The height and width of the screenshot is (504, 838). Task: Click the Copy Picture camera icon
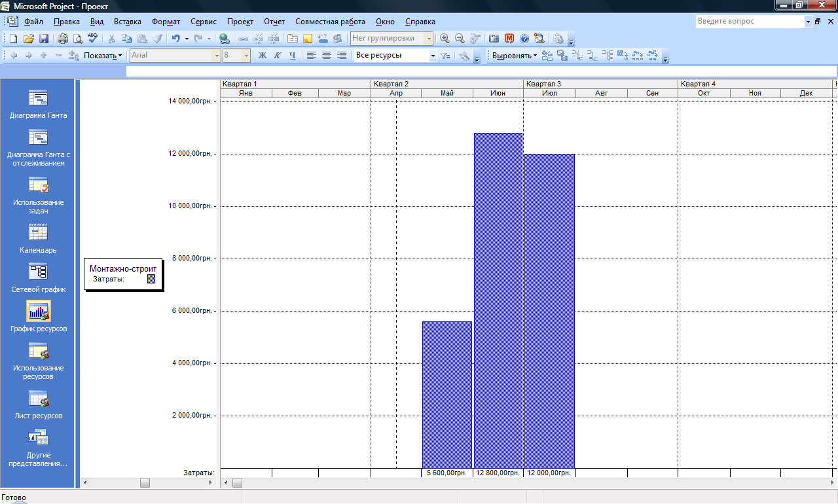coord(494,39)
